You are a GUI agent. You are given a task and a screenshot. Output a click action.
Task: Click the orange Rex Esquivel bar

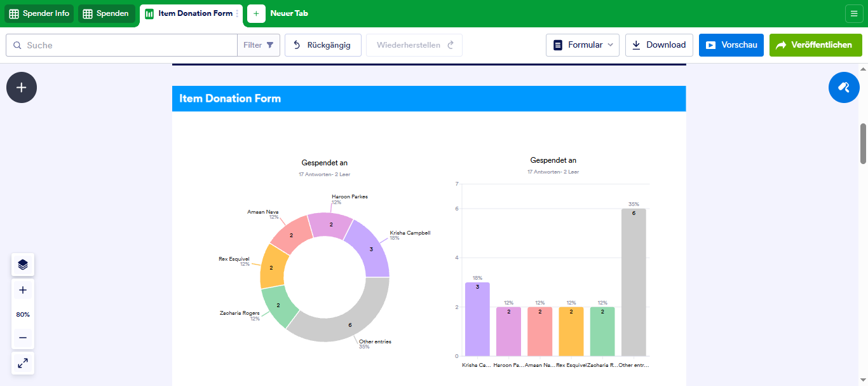pos(571,331)
